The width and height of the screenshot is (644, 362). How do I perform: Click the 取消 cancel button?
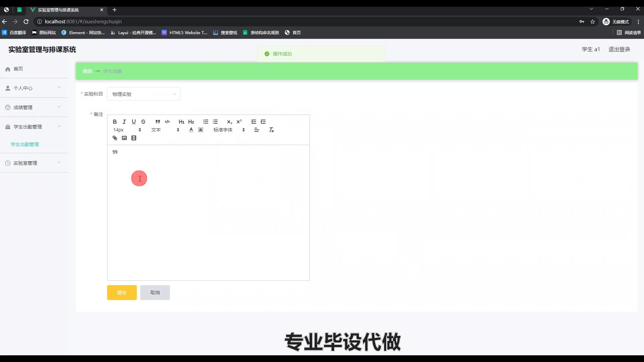(x=155, y=293)
